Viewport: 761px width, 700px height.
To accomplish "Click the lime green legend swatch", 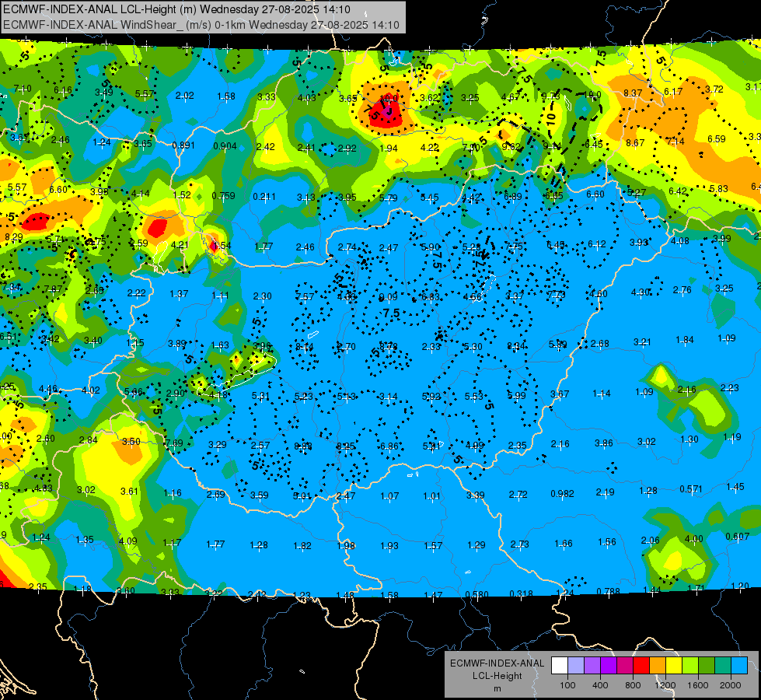I will [x=690, y=666].
